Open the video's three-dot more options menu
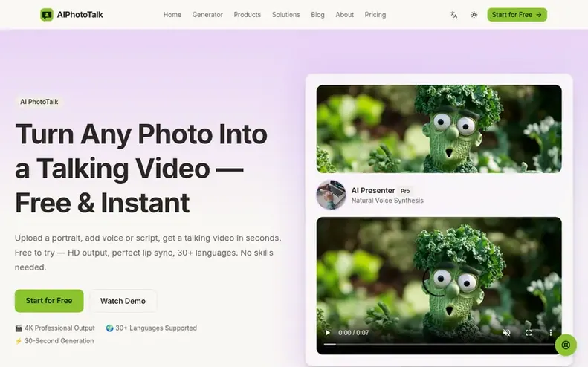 coord(550,333)
